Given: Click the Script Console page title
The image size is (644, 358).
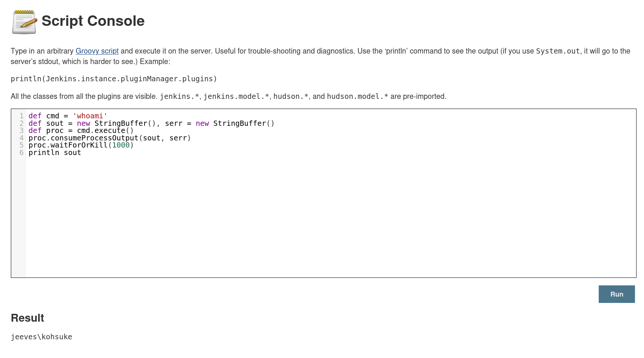Looking at the screenshot, I should (93, 21).
